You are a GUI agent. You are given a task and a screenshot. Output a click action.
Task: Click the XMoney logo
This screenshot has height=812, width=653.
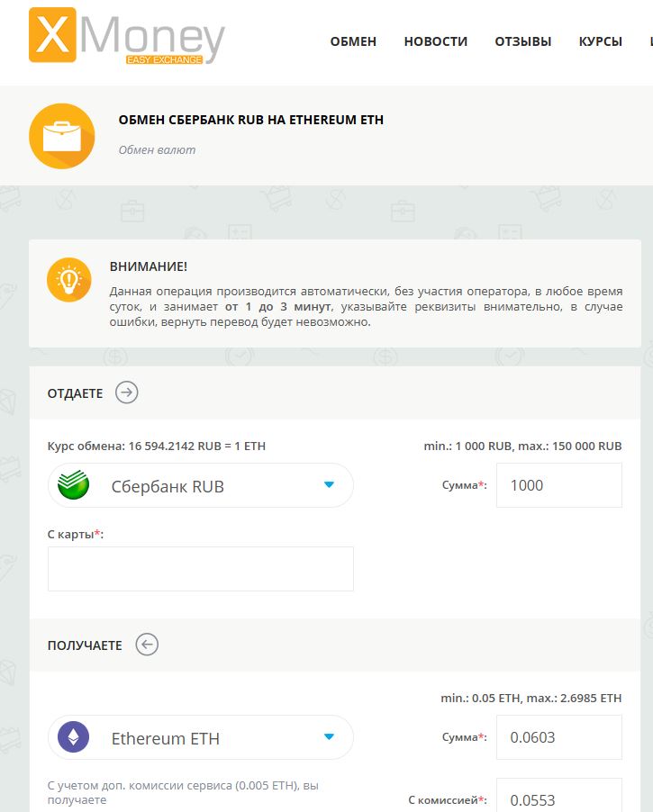126,37
